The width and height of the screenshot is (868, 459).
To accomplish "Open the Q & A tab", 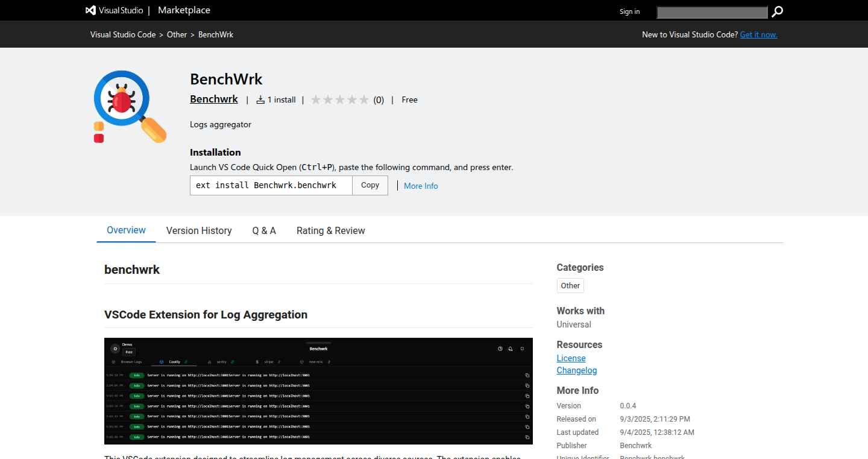I will point(264,230).
